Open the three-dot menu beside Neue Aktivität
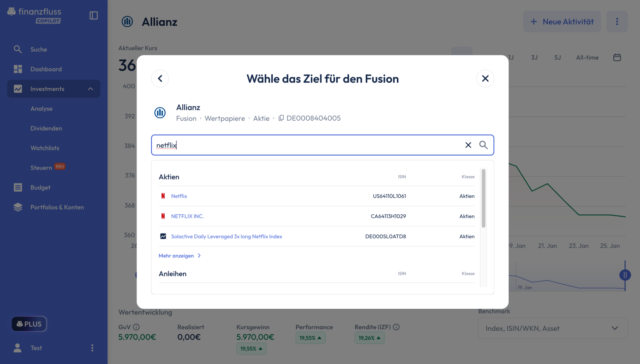Viewport: 640px width, 364px height. pyautogui.click(x=617, y=22)
